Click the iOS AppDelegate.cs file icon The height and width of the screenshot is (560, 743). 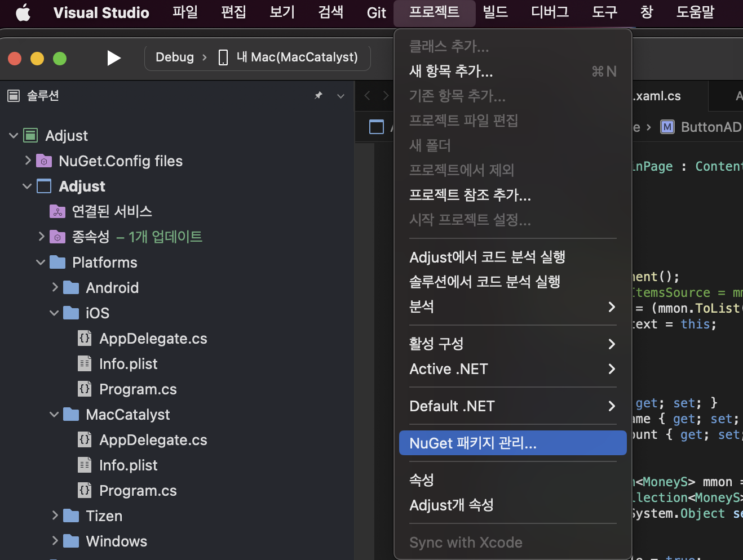pyautogui.click(x=85, y=338)
